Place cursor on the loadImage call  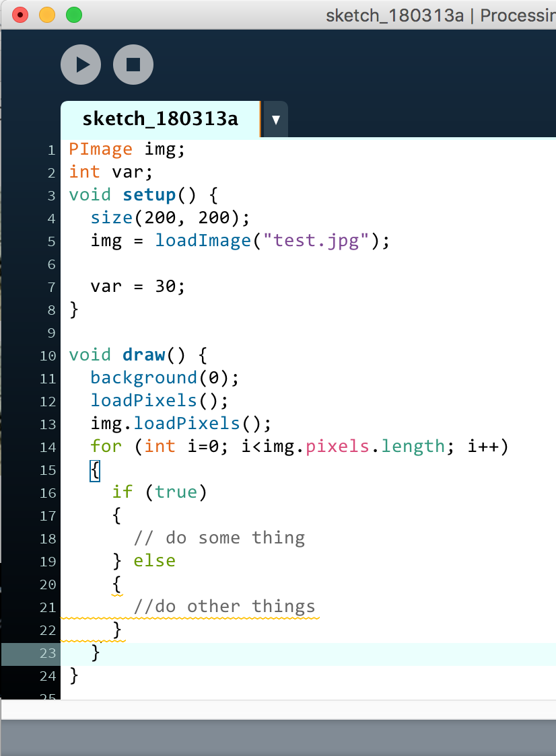[x=203, y=240]
